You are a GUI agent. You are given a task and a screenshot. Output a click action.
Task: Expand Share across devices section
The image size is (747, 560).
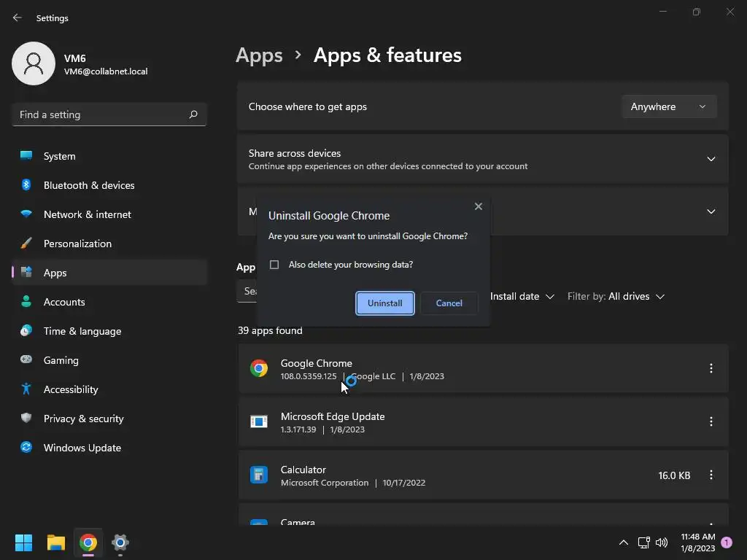point(711,159)
